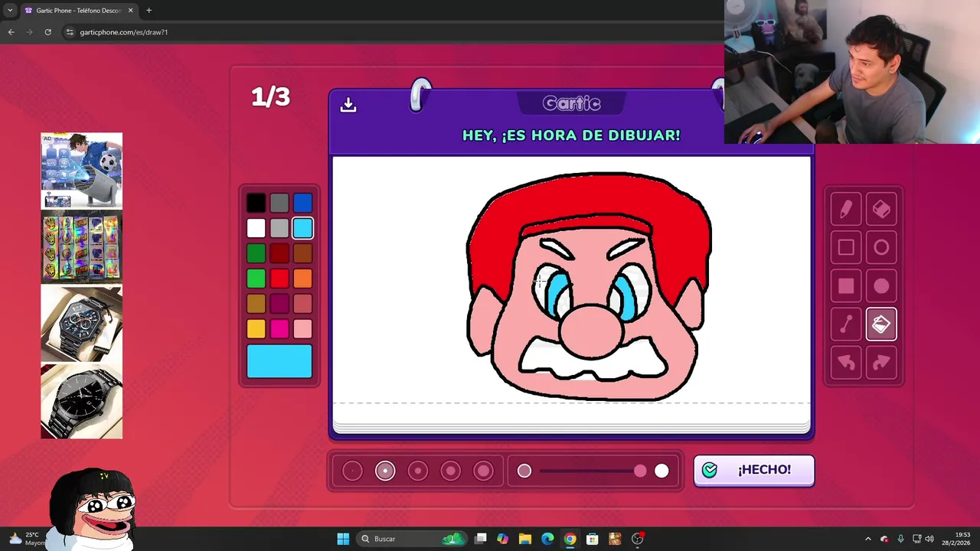The width and height of the screenshot is (980, 551).
Task: Pick the ochre tan color swatch
Action: 256,304
